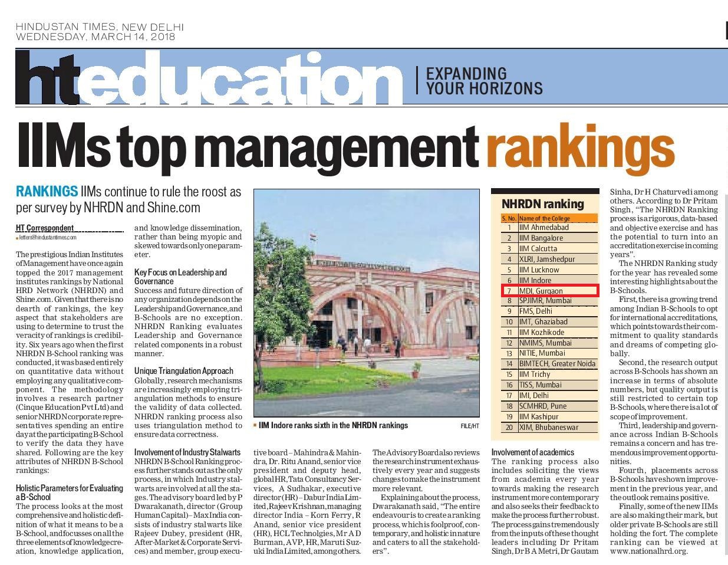Select the 'IMT, Ghaziabad' ranking row
The width and height of the screenshot is (728, 565).
coord(549,321)
